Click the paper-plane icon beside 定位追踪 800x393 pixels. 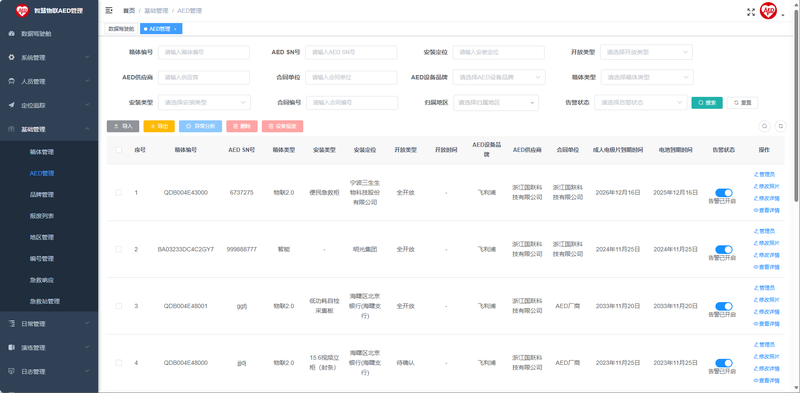coord(11,105)
